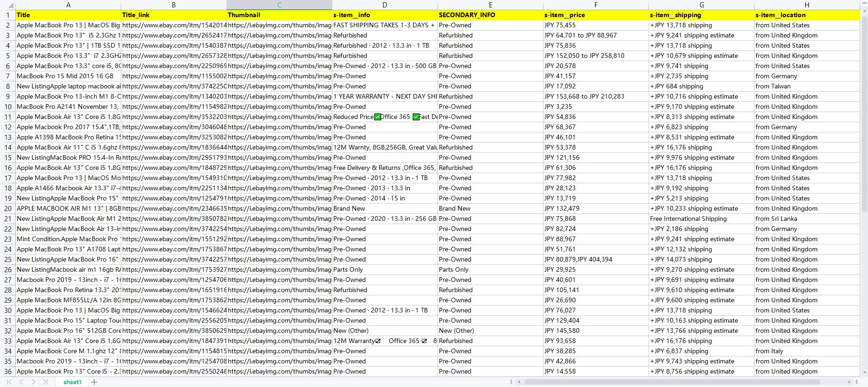Select column H header
The image size is (868, 387).
click(x=807, y=5)
